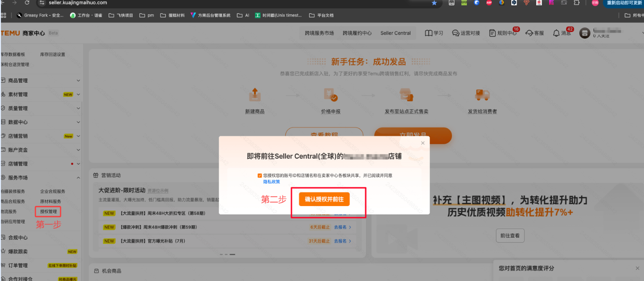Click the 发货给消费者 truck icon

pos(482,95)
